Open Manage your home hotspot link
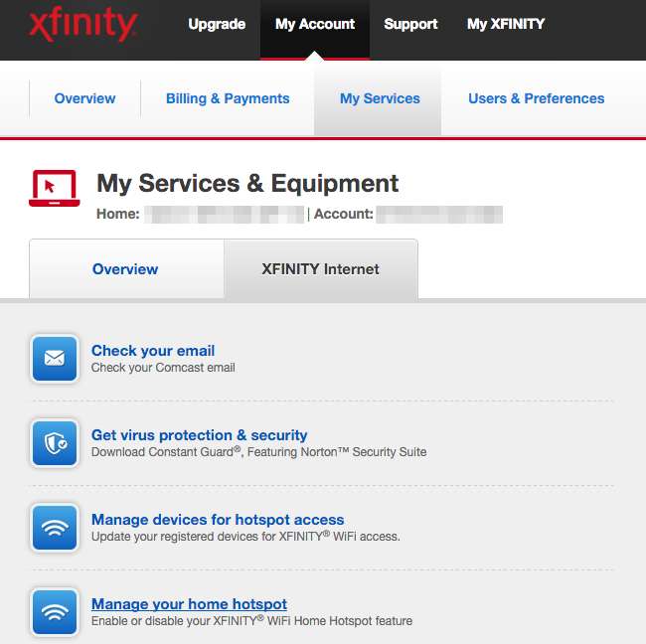This screenshot has height=644, width=646. [x=189, y=604]
